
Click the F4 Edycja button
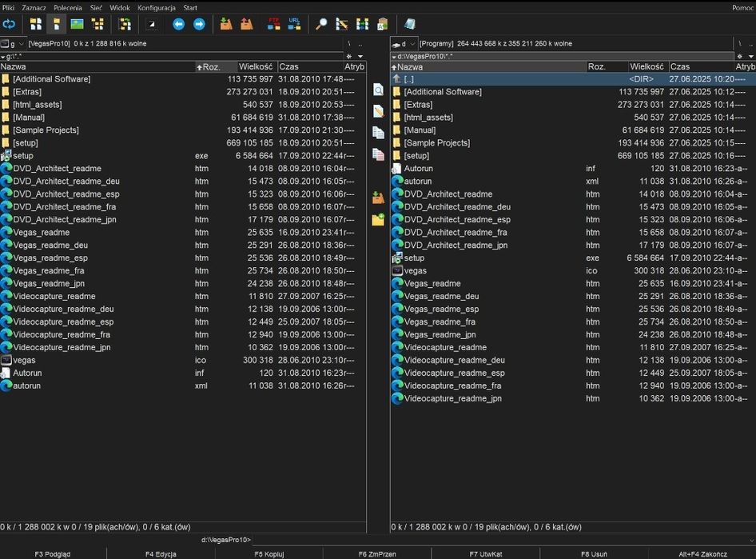[x=161, y=554]
